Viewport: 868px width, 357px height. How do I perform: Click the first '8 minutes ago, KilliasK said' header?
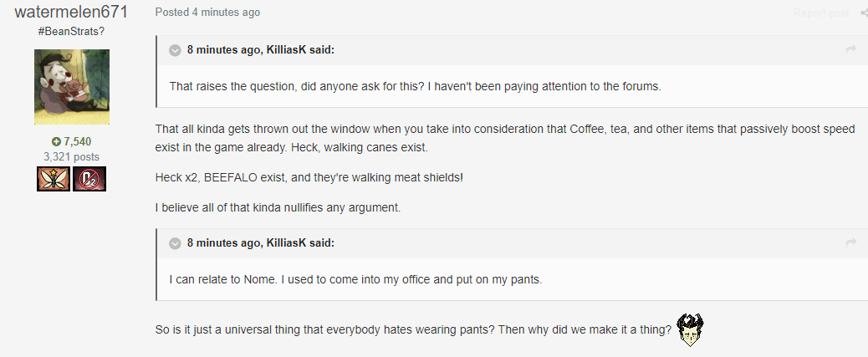pos(260,50)
